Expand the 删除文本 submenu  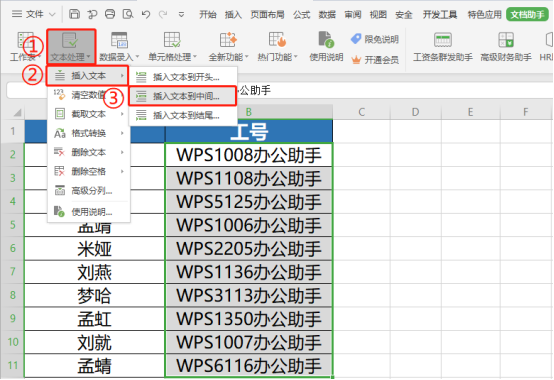click(x=89, y=152)
